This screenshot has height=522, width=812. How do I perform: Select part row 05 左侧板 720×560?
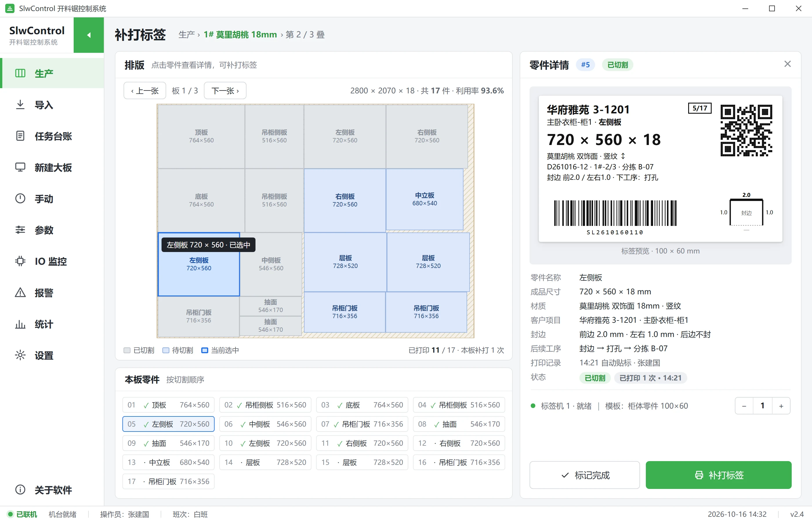[168, 424]
